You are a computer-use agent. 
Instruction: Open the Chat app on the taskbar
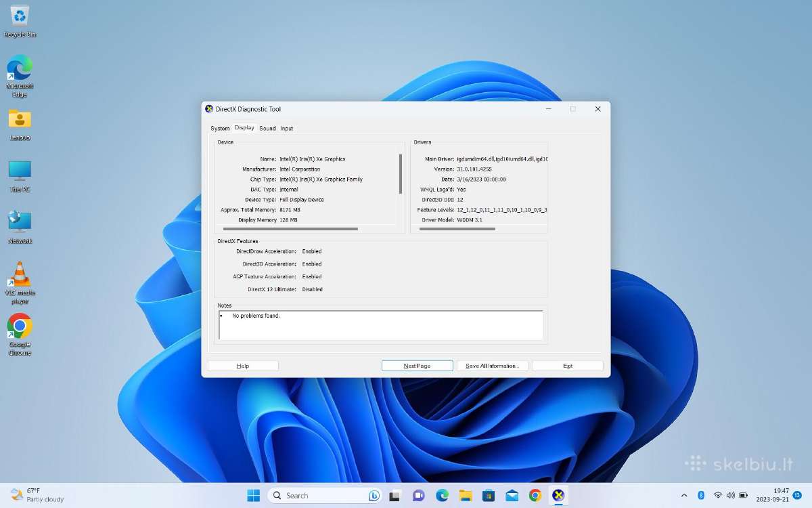tap(418, 495)
